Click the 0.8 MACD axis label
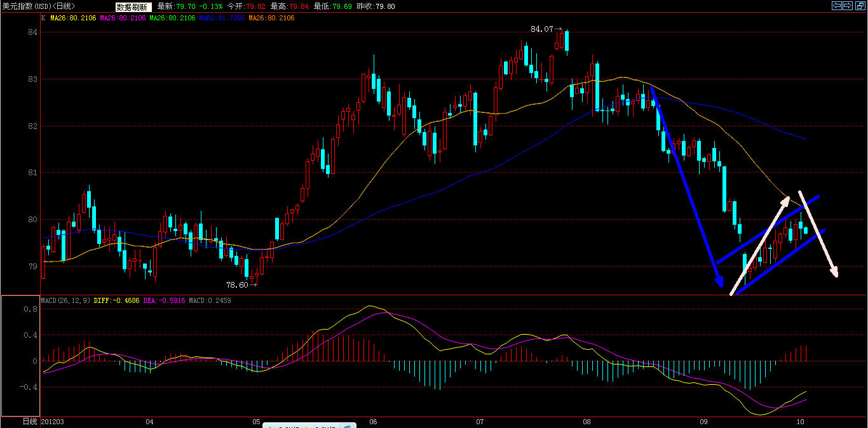This screenshot has height=428, width=868. 31,309
